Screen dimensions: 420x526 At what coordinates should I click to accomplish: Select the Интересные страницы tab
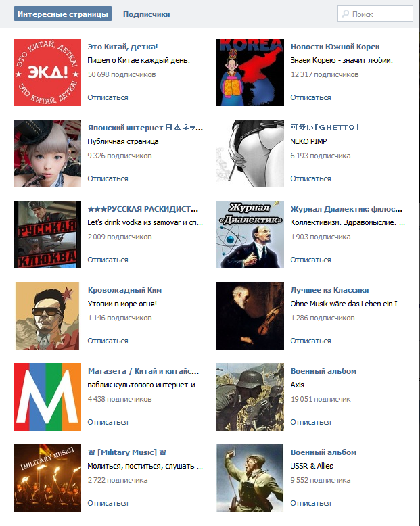coord(63,14)
